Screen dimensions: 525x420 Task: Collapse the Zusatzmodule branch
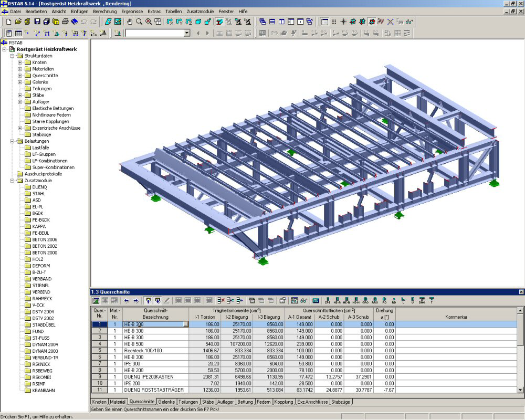point(12,180)
